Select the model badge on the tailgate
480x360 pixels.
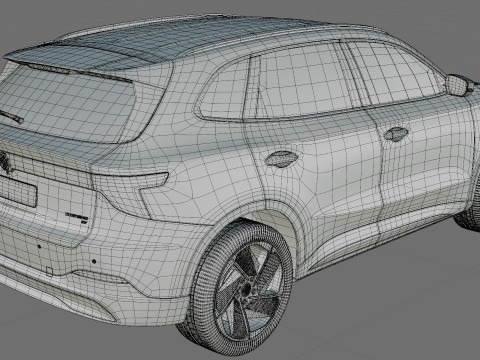point(77,217)
